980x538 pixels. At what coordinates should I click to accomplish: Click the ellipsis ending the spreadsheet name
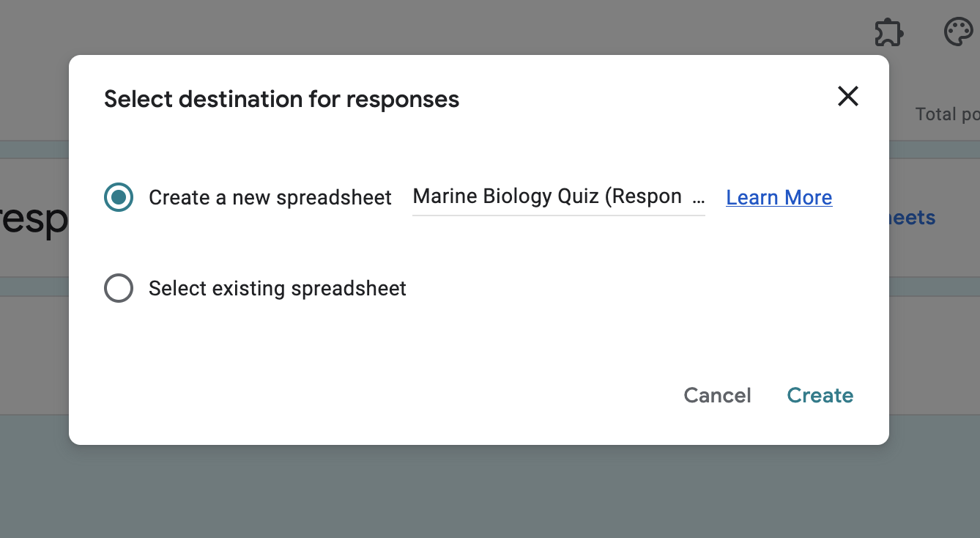(698, 197)
